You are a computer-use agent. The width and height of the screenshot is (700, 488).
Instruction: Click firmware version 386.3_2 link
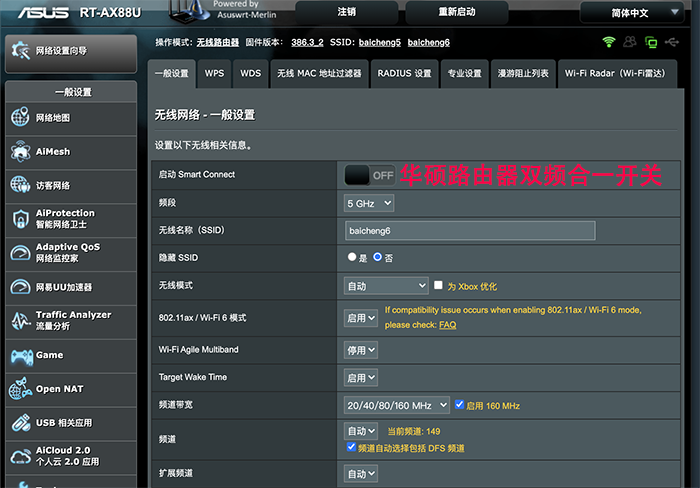click(307, 42)
